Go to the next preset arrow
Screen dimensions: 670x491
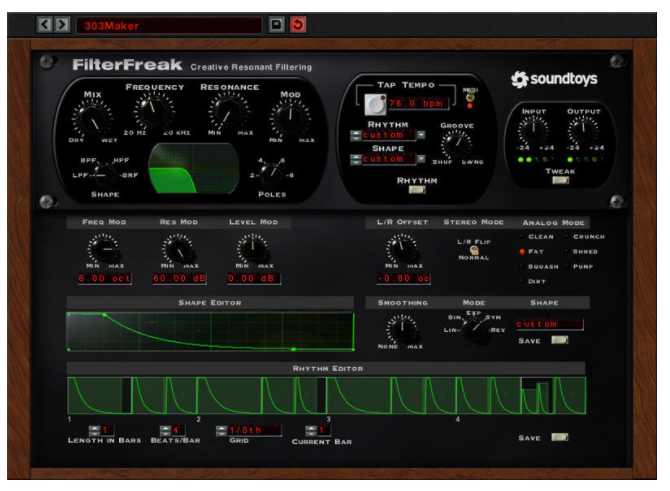pyautogui.click(x=62, y=25)
